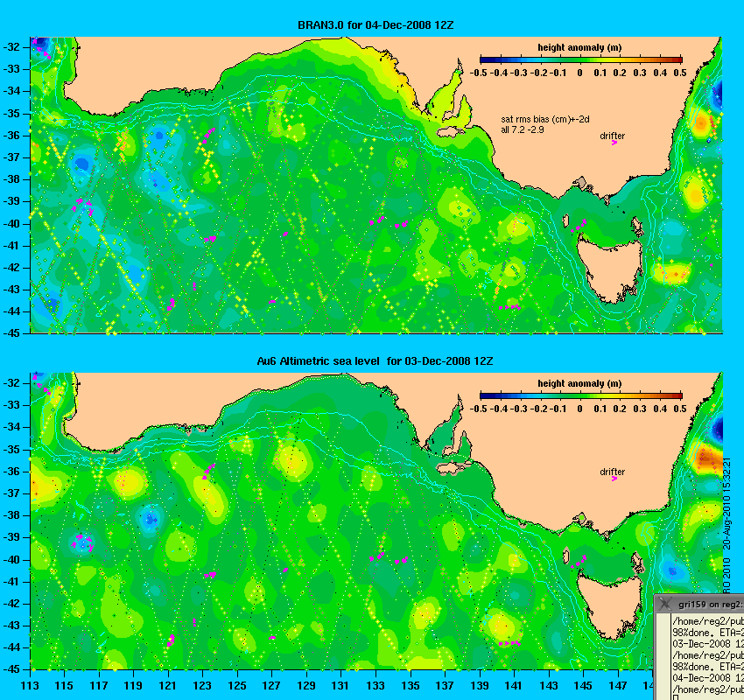This screenshot has height=700, width=744.
Task: Click longitude label 127 on the x-axis
Action: 272,686
